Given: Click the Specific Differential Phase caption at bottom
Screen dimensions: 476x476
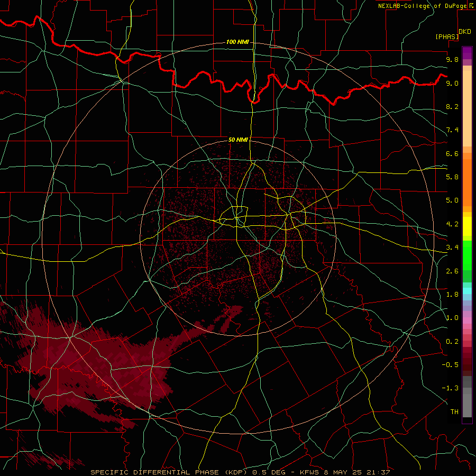Looking at the screenshot, I should pyautogui.click(x=240, y=472).
